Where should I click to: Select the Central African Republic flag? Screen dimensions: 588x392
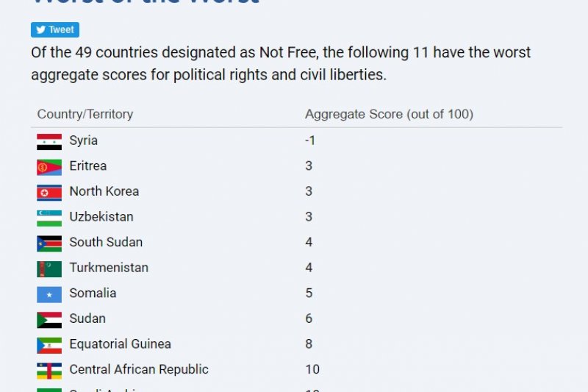pyautogui.click(x=49, y=370)
